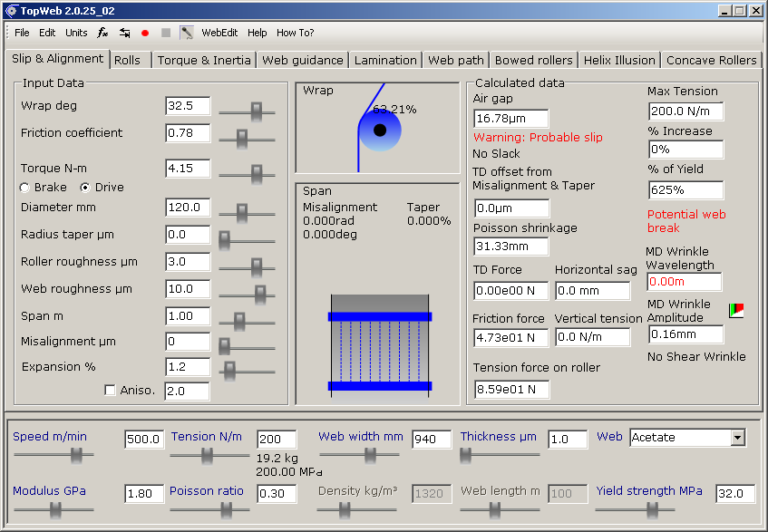The height and width of the screenshot is (532, 768).
Task: Click the swap arrows toolbar icon
Action: pos(125,33)
